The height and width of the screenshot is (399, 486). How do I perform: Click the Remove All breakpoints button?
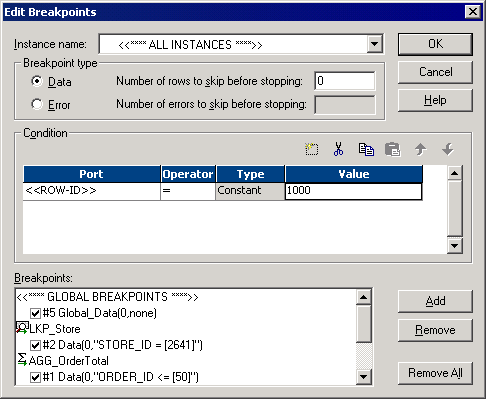[435, 373]
